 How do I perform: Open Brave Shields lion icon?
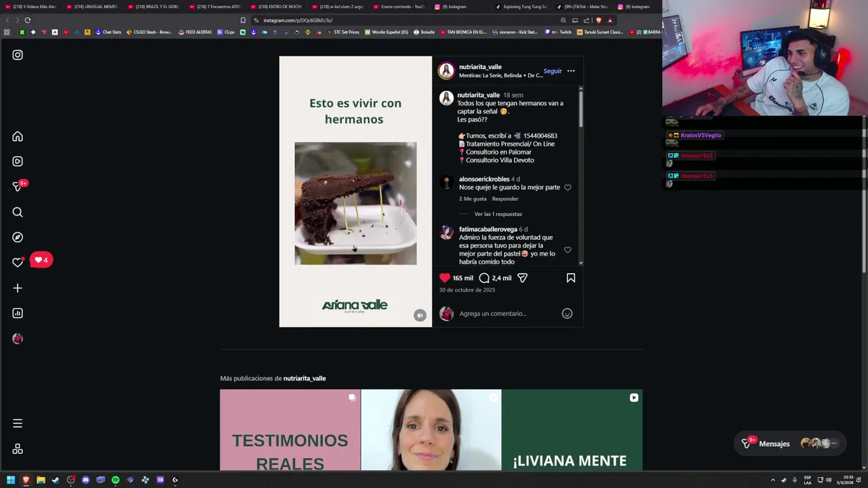point(598,20)
